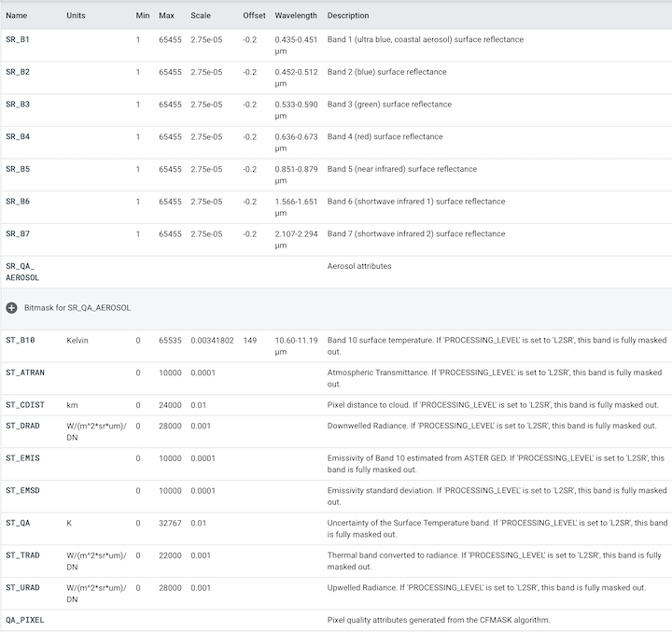Select the QA_PIXEL band name
This screenshot has width=672, height=632.
(24, 619)
